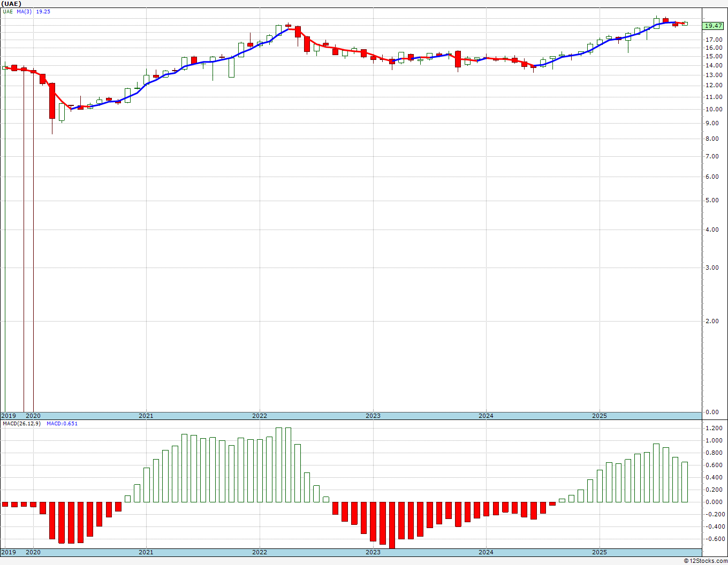
Task: Click the deepest red MACD bar in early 2023
Action: click(392, 525)
